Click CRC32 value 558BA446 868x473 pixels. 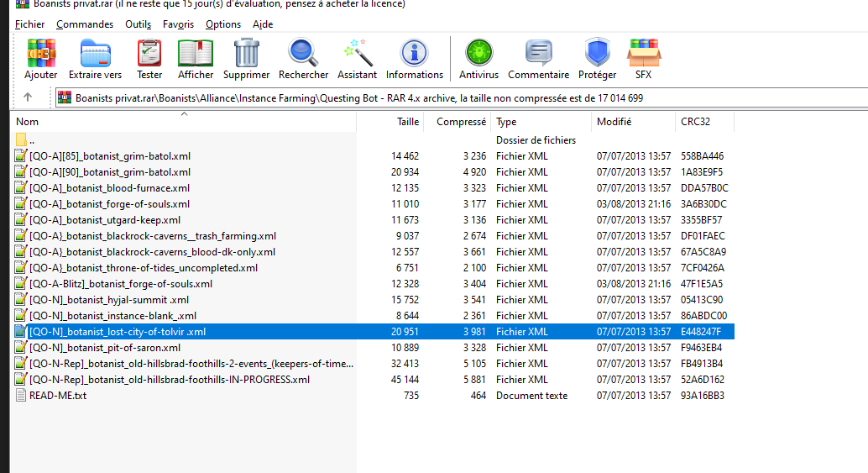(x=702, y=156)
